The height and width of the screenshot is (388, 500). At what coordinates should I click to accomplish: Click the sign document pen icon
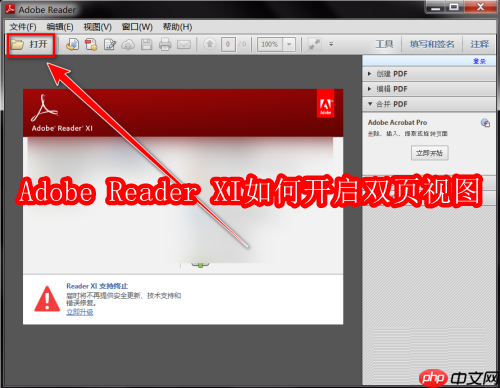click(110, 44)
